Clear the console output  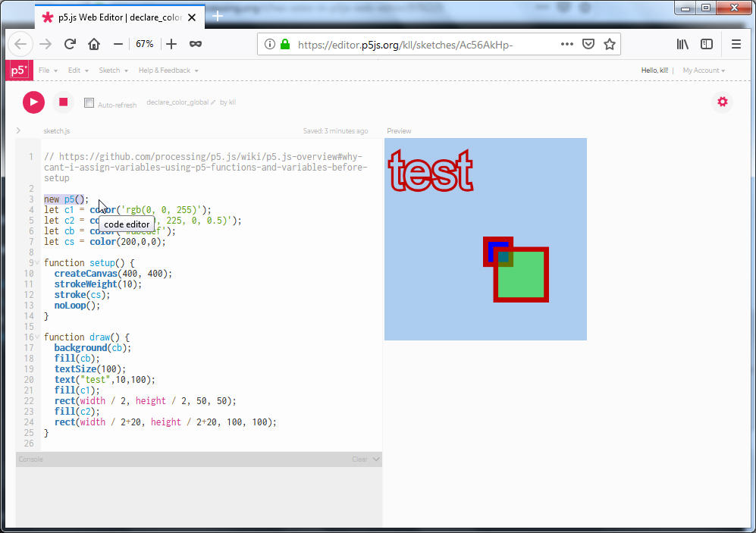coord(359,459)
